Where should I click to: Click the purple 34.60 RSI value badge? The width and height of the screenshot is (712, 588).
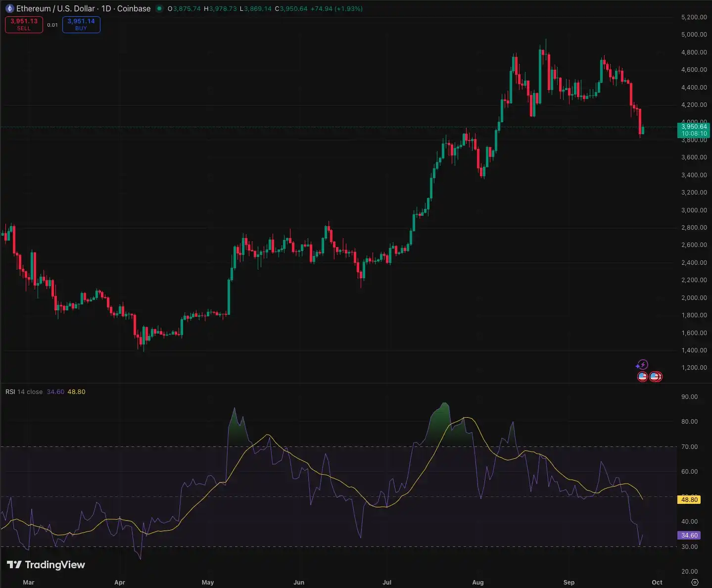point(688,535)
